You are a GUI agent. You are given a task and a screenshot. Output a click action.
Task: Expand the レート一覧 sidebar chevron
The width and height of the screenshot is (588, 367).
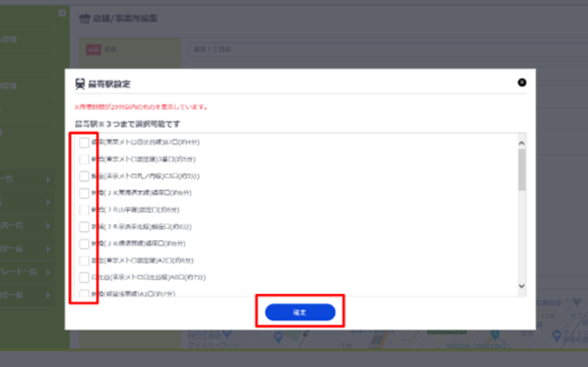tap(48, 272)
